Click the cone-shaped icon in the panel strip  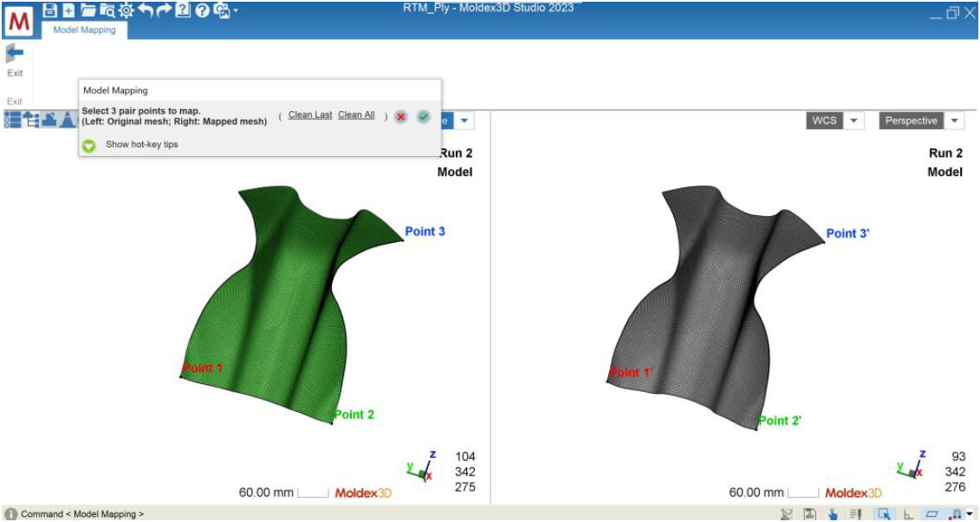coord(67,120)
